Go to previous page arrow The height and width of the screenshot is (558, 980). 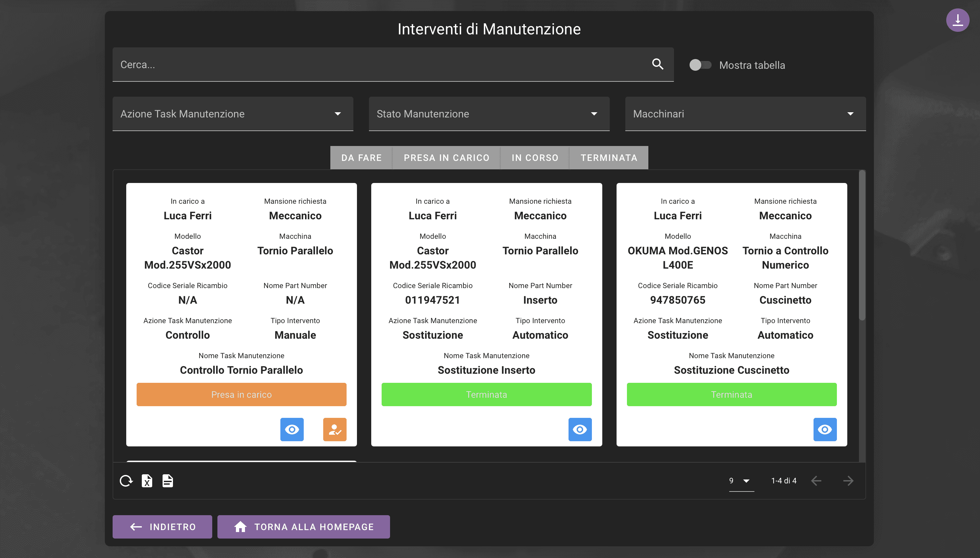coord(816,480)
